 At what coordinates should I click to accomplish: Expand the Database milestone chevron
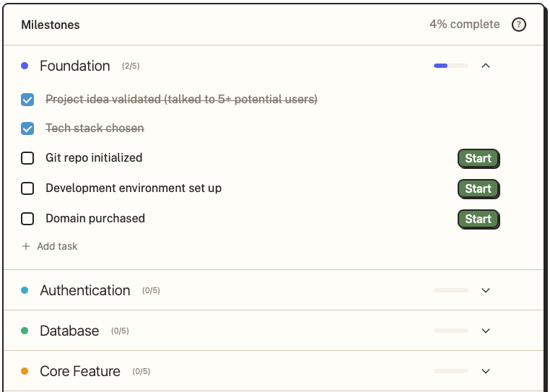click(x=486, y=331)
